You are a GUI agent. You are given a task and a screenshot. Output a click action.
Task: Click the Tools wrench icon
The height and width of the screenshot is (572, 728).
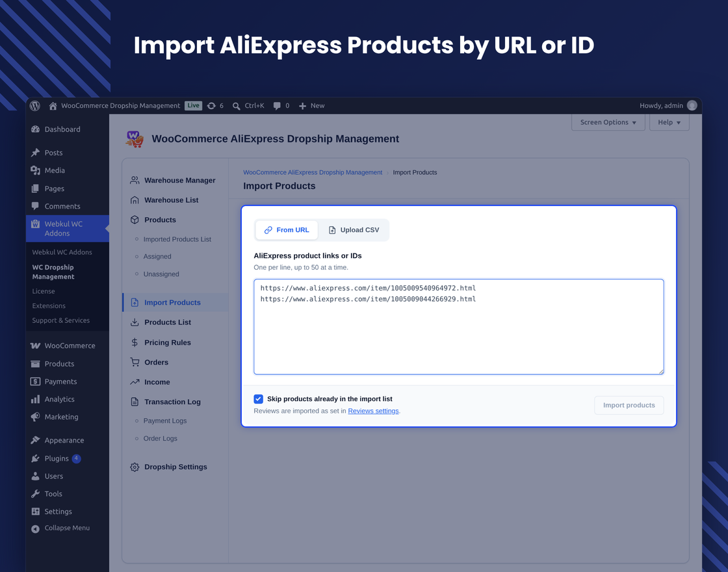pyautogui.click(x=35, y=493)
